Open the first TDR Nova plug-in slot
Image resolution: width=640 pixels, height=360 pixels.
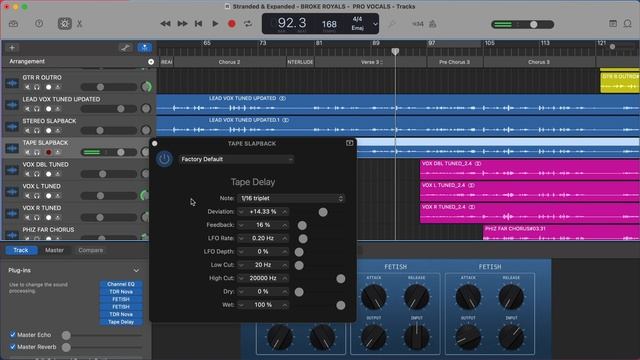pyautogui.click(x=121, y=292)
